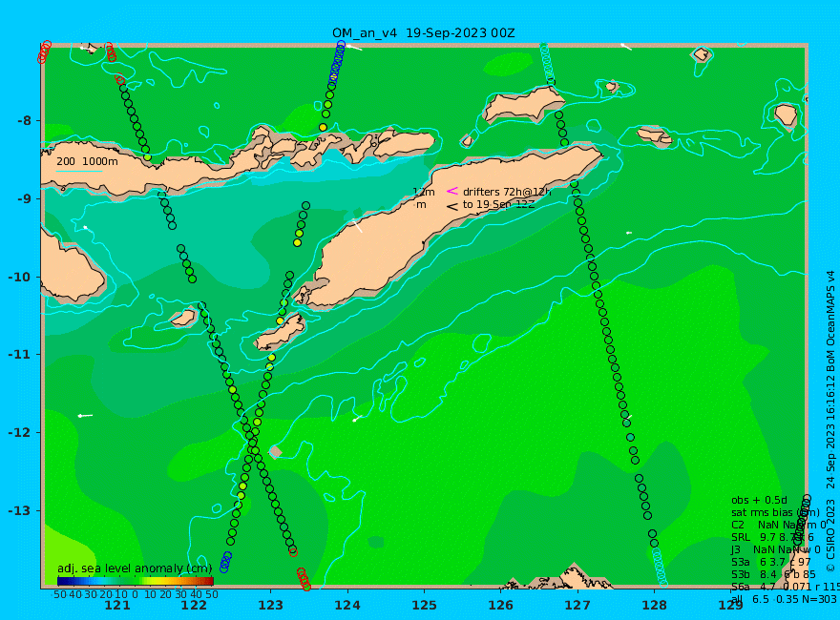Click latitude axis label -12
This screenshot has width=840, height=620.
coord(20,433)
